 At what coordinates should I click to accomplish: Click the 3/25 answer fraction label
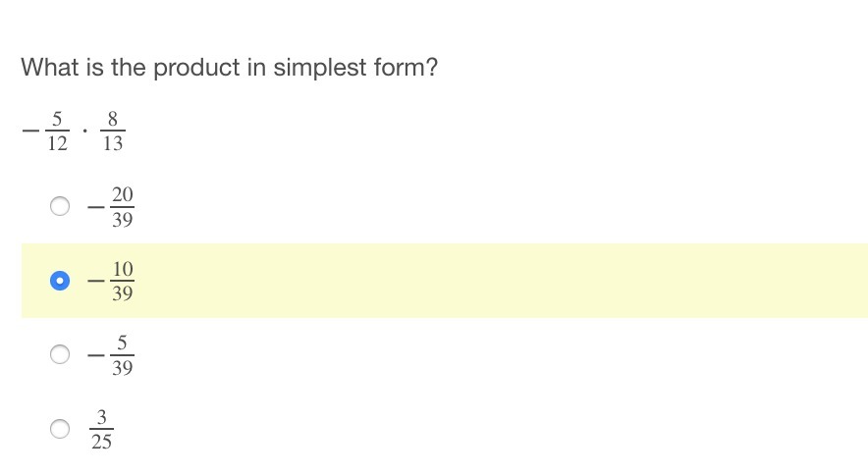click(102, 429)
